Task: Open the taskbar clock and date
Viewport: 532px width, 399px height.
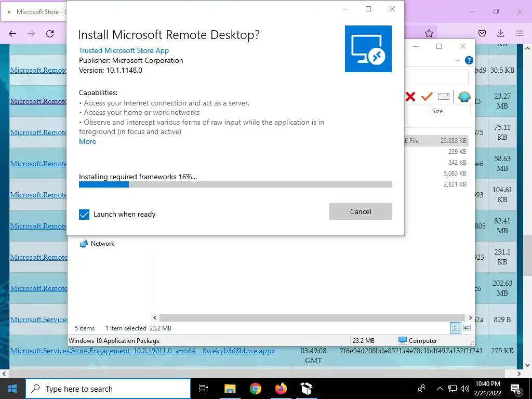Action: (x=488, y=389)
